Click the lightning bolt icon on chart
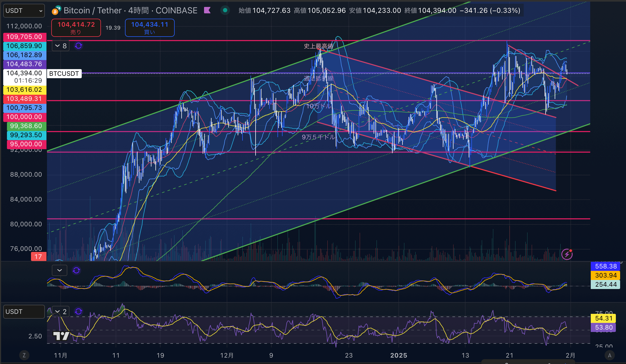 coord(567,254)
